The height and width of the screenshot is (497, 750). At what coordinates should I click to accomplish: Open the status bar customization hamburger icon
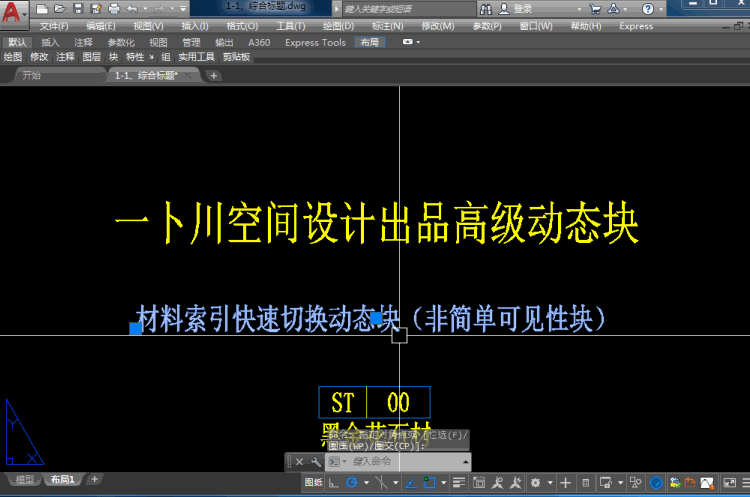pyautogui.click(x=745, y=483)
